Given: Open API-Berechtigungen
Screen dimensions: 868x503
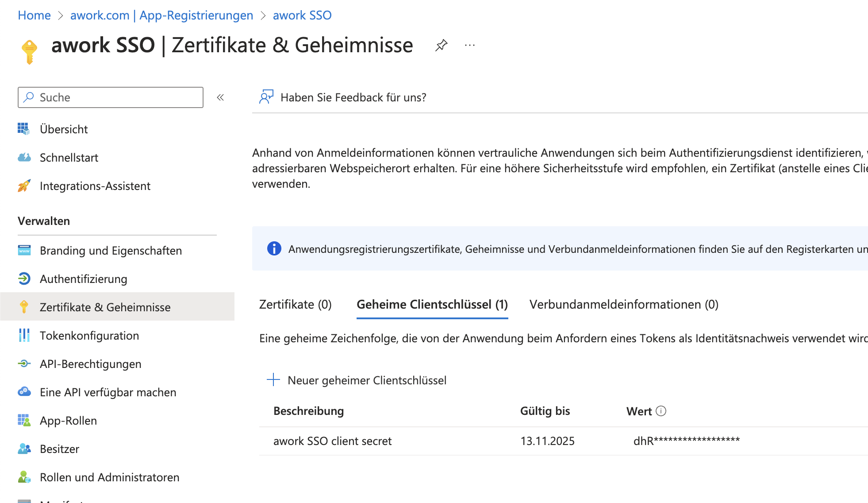Looking at the screenshot, I should tap(90, 364).
